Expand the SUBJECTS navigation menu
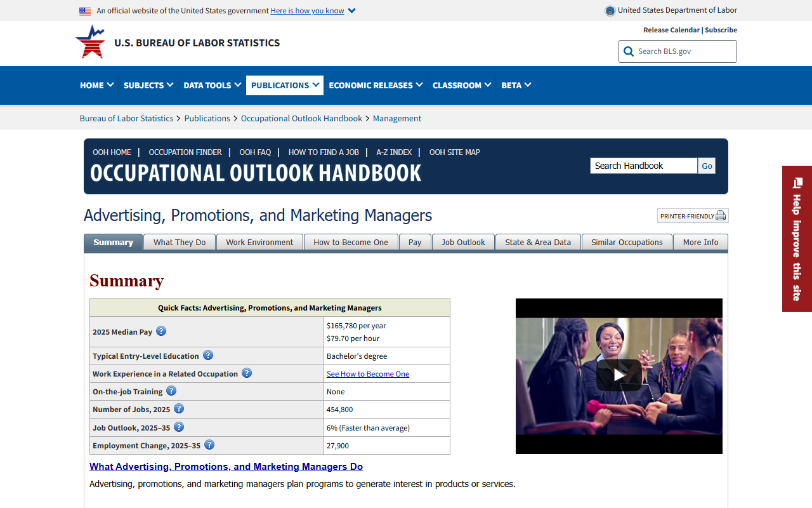Screen dimensions: 812x508 [148, 85]
